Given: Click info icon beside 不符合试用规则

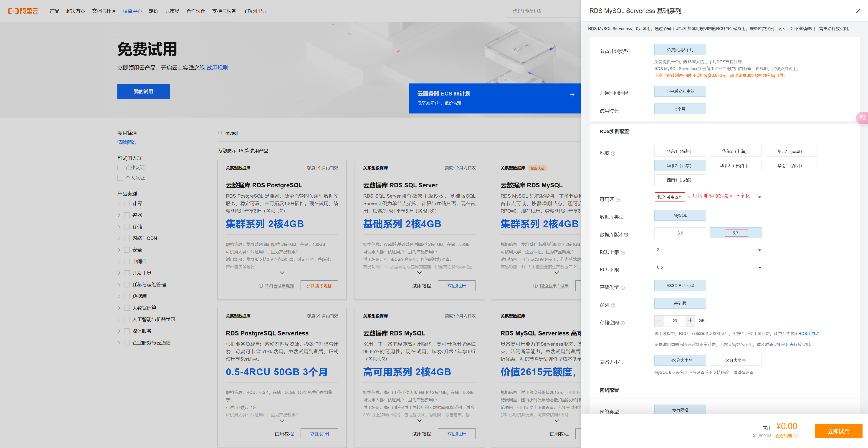Looking at the screenshot, I should tap(261, 286).
